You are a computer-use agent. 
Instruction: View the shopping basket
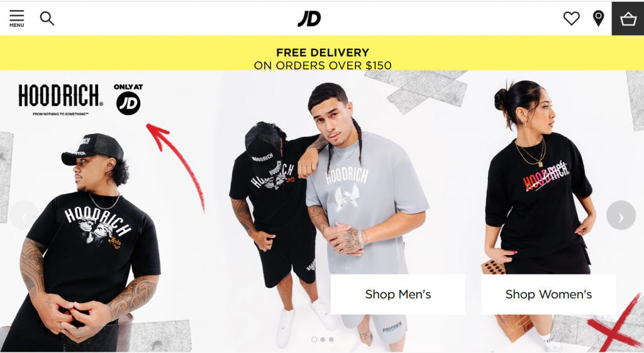[x=628, y=18]
